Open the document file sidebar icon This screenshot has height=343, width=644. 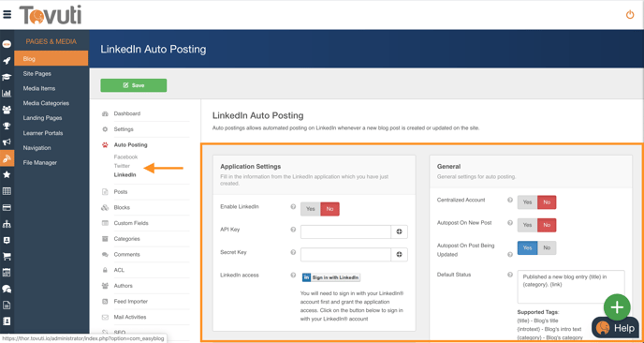point(7,306)
